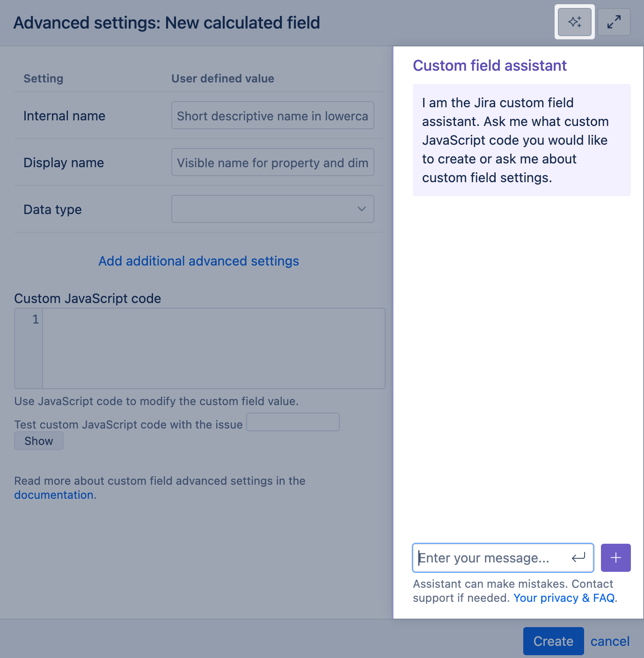The height and width of the screenshot is (658, 644).
Task: Click the Data type chevron arrow
Action: click(361, 209)
